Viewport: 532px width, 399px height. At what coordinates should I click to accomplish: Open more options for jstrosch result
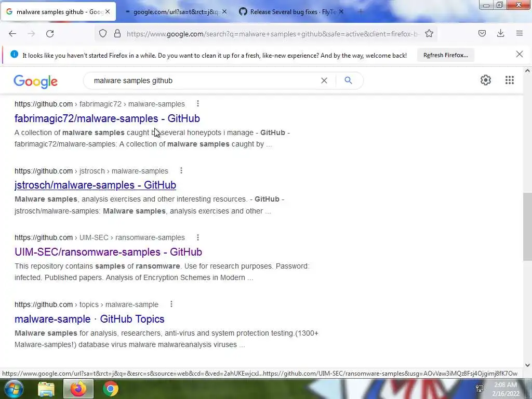click(x=181, y=170)
